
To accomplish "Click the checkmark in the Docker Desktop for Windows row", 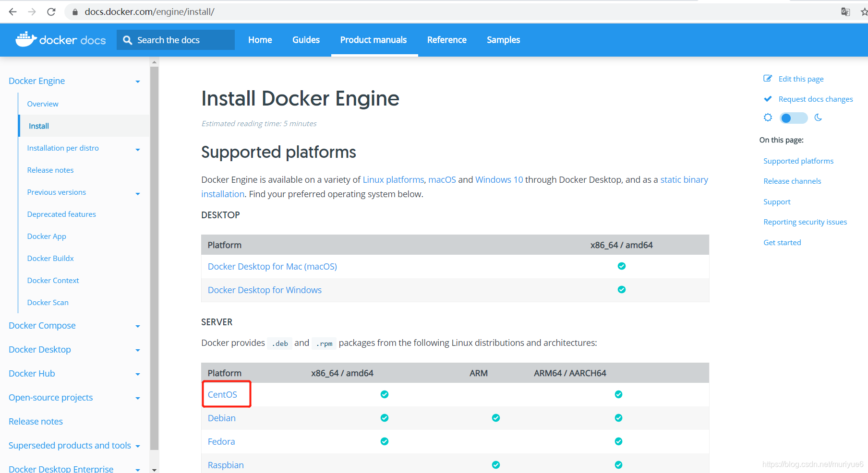I will (x=622, y=290).
